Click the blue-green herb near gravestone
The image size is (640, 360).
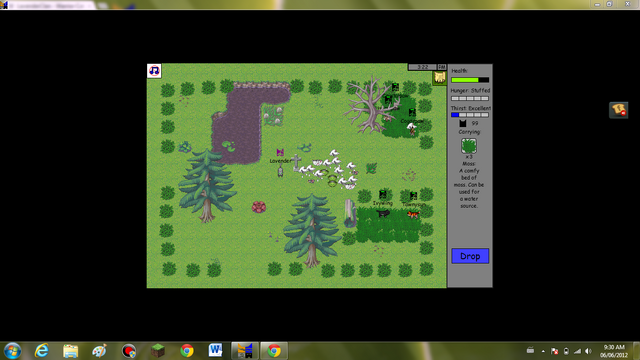tap(305, 148)
